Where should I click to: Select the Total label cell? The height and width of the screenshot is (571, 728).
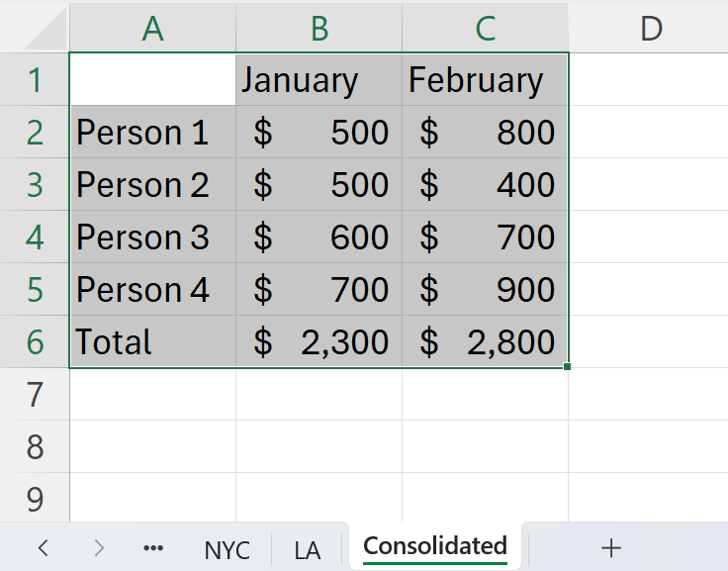(x=152, y=342)
